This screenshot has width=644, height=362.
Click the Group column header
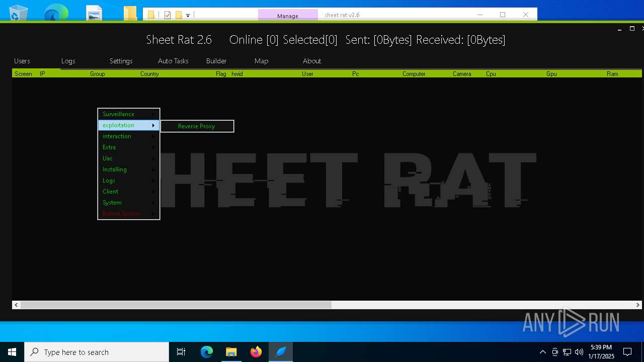coord(98,74)
